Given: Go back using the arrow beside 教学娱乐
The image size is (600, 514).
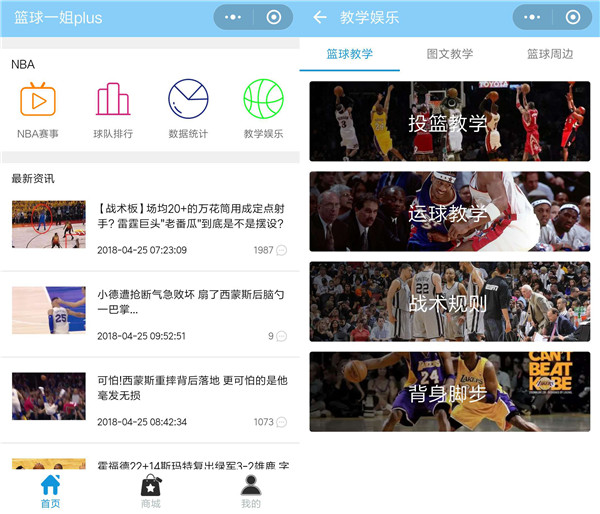Looking at the screenshot, I should (320, 17).
